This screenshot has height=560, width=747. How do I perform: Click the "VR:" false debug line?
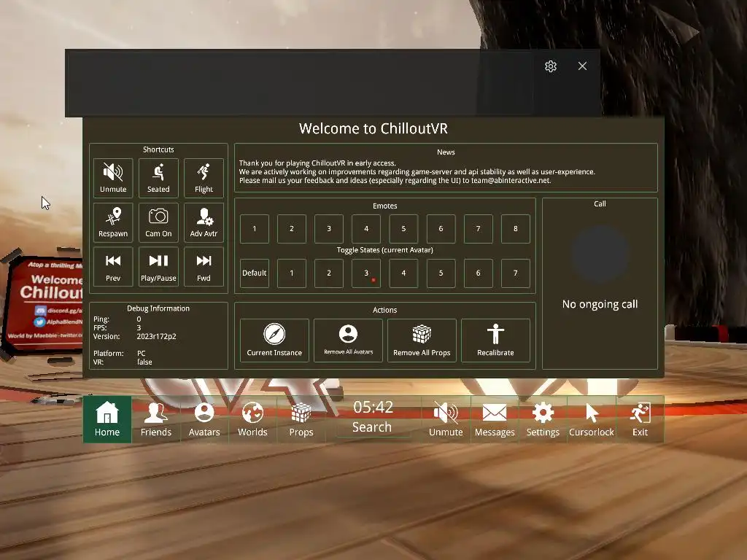123,362
